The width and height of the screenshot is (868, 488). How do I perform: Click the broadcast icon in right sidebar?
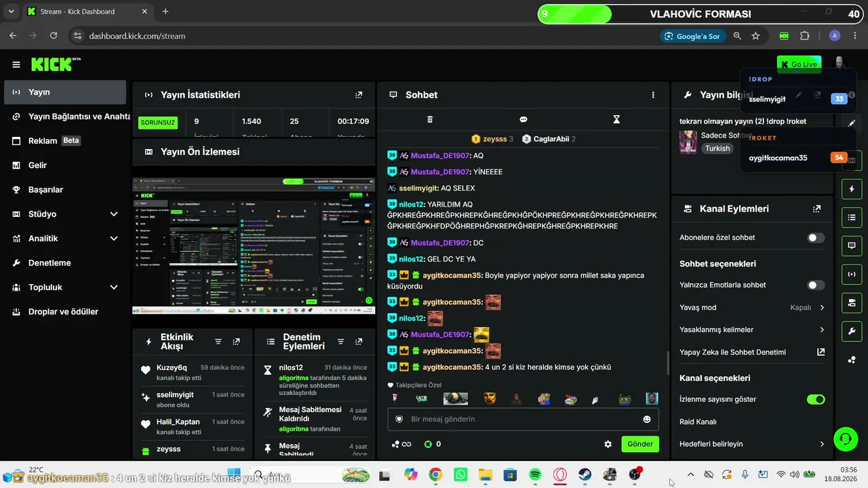[852, 274]
